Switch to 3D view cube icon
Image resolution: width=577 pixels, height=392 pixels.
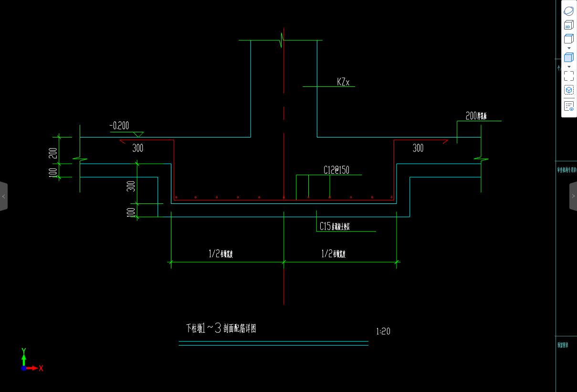[569, 25]
